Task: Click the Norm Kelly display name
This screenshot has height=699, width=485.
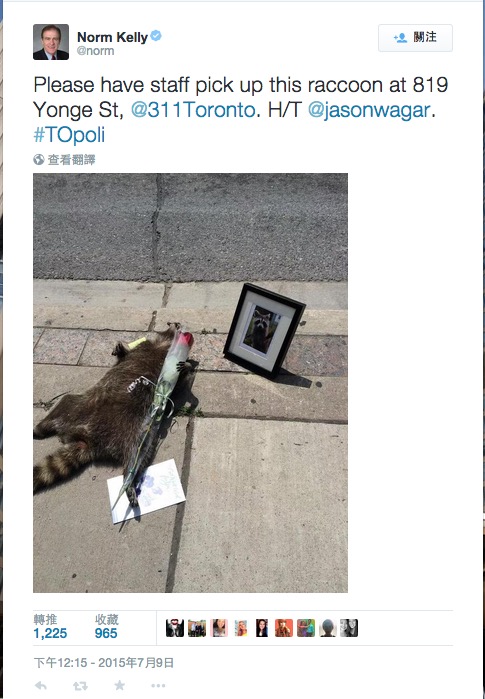Action: [112, 37]
